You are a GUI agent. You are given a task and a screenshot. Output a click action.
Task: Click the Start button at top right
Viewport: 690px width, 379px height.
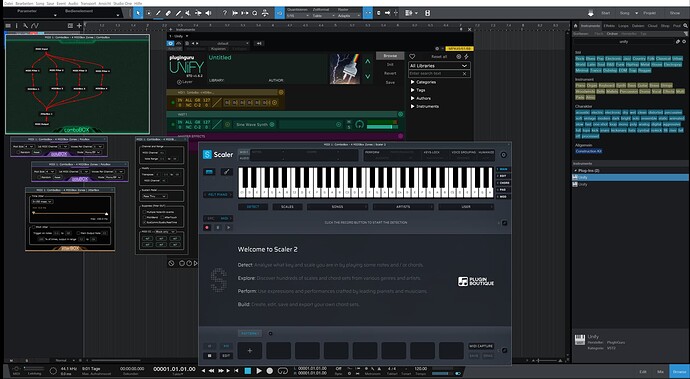606,13
